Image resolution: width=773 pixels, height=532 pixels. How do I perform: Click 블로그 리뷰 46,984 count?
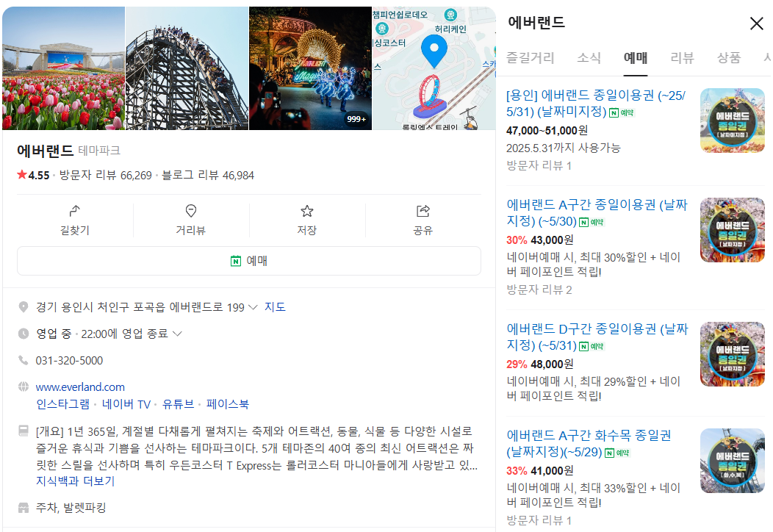pos(207,175)
